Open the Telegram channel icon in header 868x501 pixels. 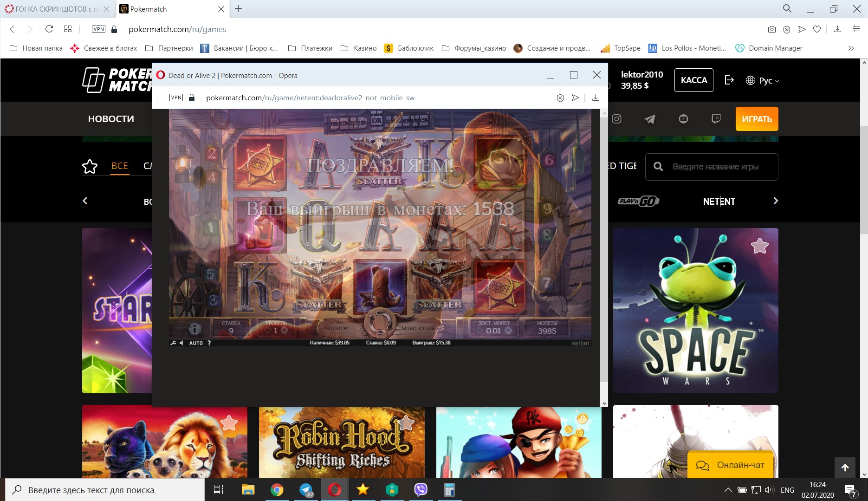coord(650,119)
